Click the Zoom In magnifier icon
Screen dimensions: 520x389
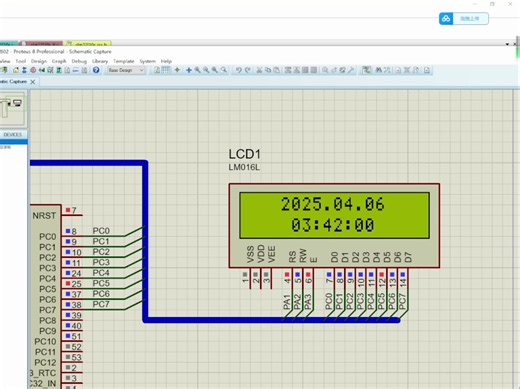pyautogui.click(x=198, y=70)
